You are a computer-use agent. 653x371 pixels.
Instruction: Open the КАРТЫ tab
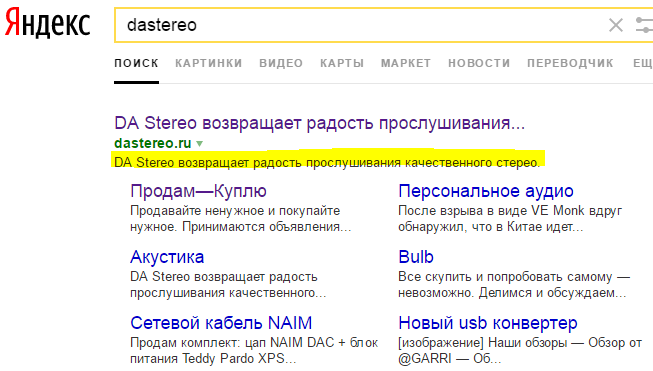[342, 63]
